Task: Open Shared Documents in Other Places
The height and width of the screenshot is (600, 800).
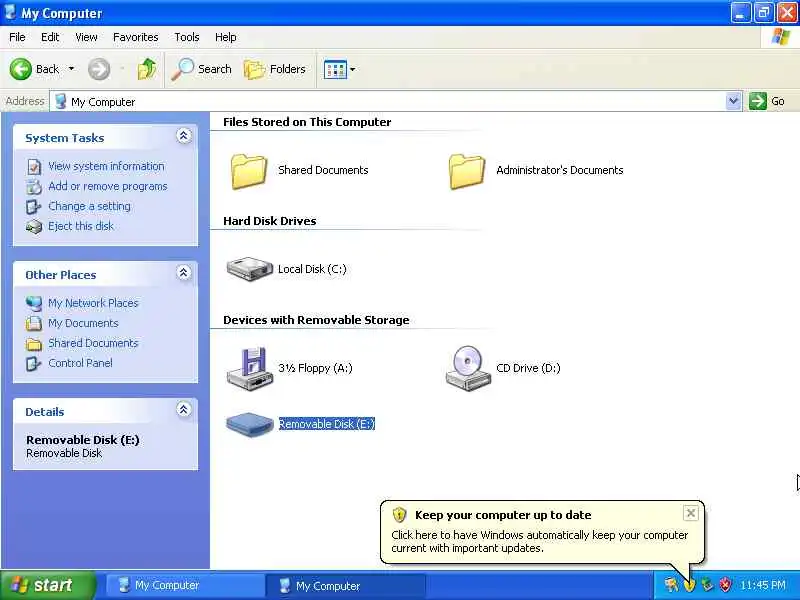Action: click(x=93, y=343)
